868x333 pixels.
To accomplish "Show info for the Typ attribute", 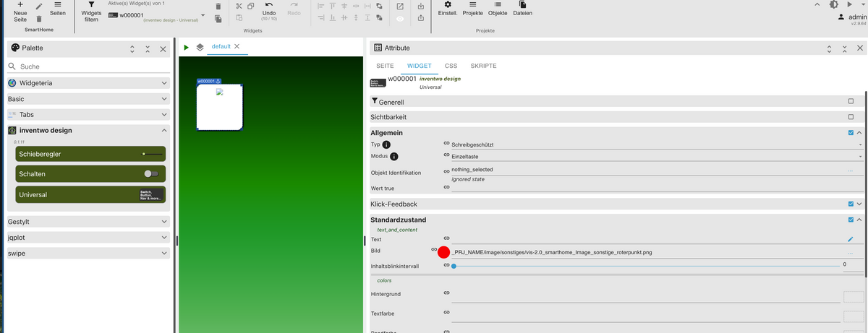I will pos(387,144).
